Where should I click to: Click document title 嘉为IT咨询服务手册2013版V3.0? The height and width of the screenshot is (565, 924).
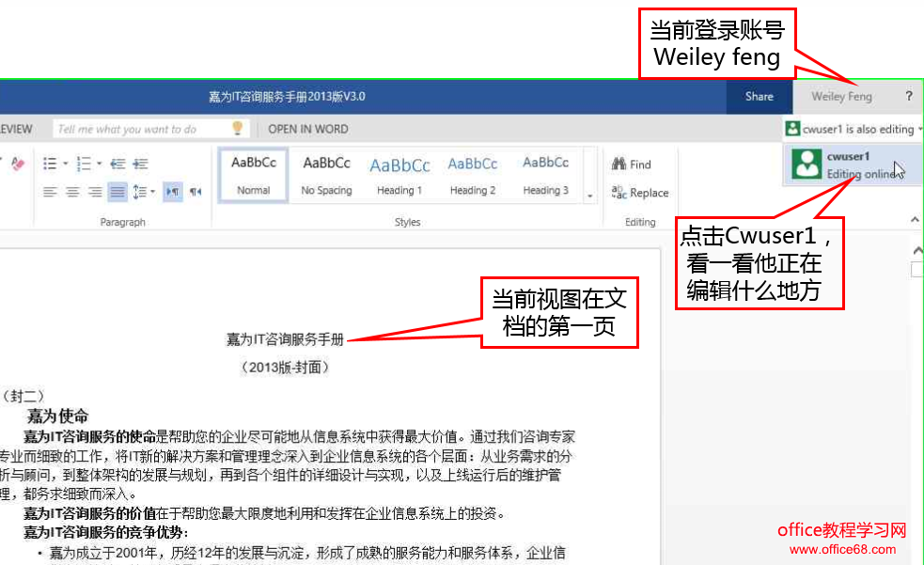pyautogui.click(x=287, y=97)
